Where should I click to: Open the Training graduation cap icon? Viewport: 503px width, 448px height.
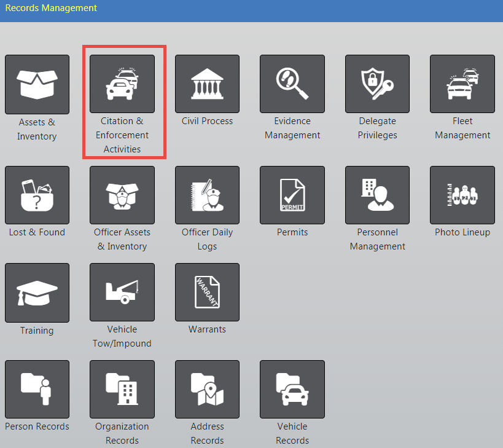pyautogui.click(x=37, y=293)
